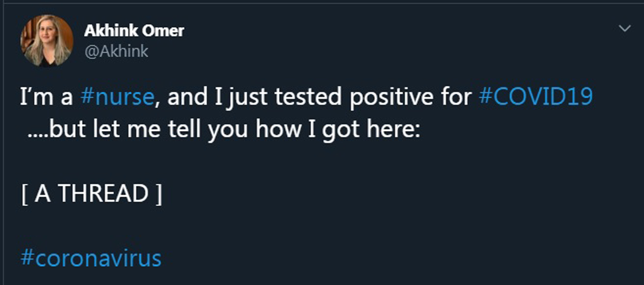Viewport: 644px width, 285px height.
Task: Visit the @Akhink handle link
Action: point(116,52)
